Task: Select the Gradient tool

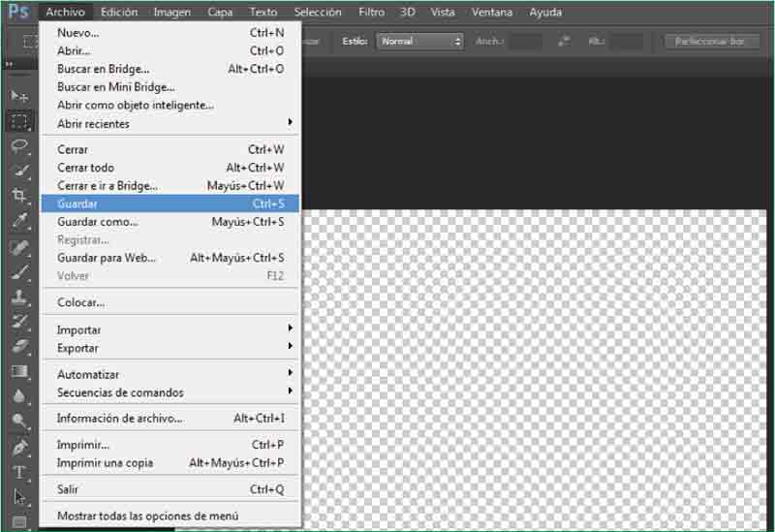Action: (19, 371)
